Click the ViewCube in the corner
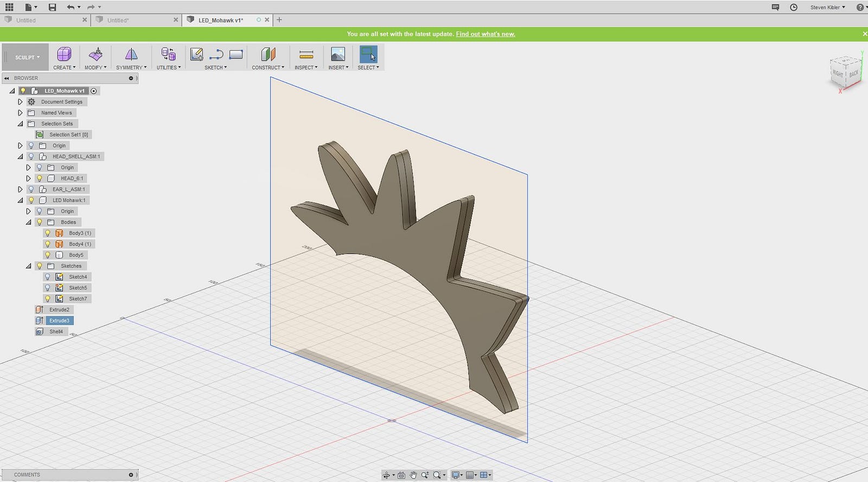This screenshot has width=868, height=482. [846, 73]
